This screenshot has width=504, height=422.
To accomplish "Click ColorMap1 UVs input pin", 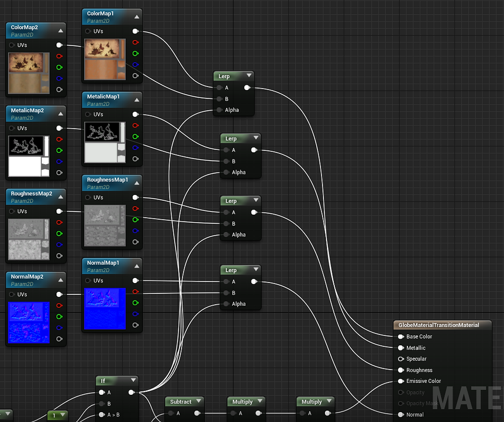I will 88,31.
